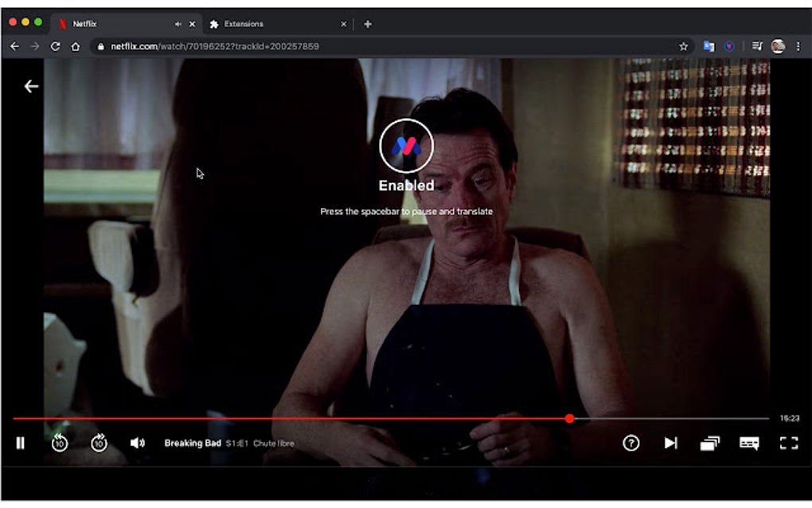Open a new browser tab
Screen dimensions: 812x508
368,24
